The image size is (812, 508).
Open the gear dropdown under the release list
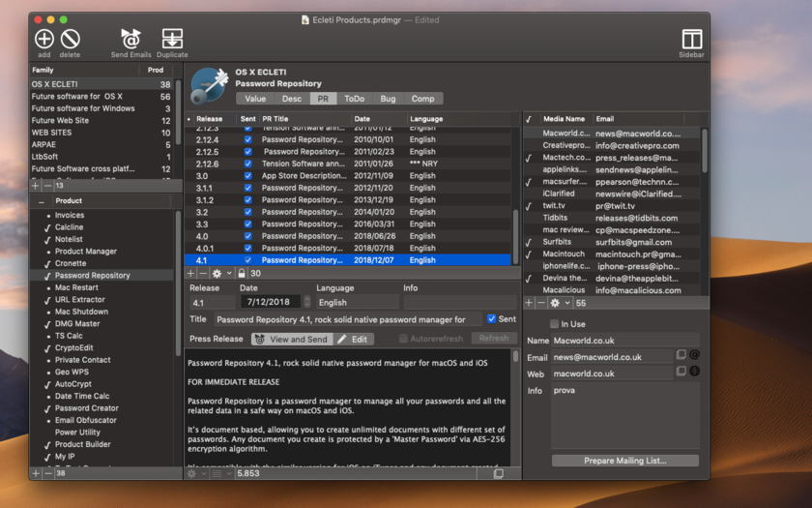coord(221,274)
